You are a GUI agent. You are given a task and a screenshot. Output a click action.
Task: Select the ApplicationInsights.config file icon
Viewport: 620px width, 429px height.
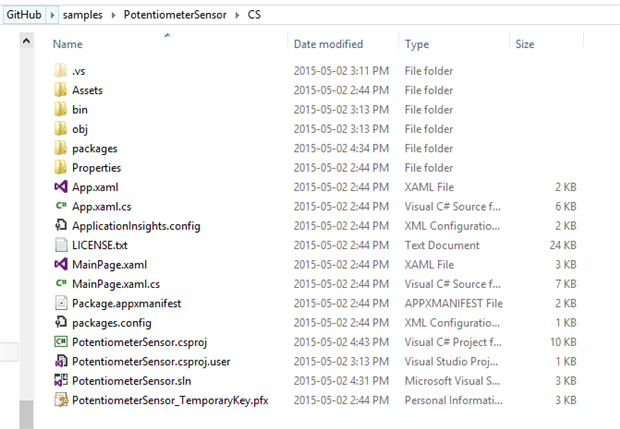click(x=60, y=225)
